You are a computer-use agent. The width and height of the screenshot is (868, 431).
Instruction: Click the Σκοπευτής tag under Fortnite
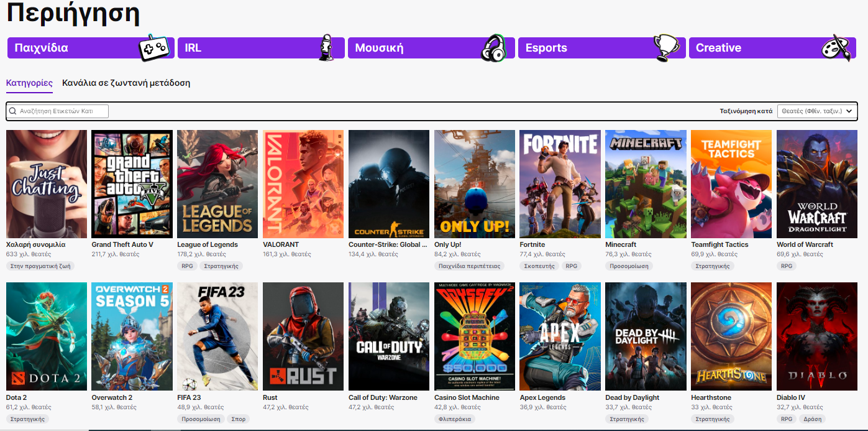pos(539,266)
